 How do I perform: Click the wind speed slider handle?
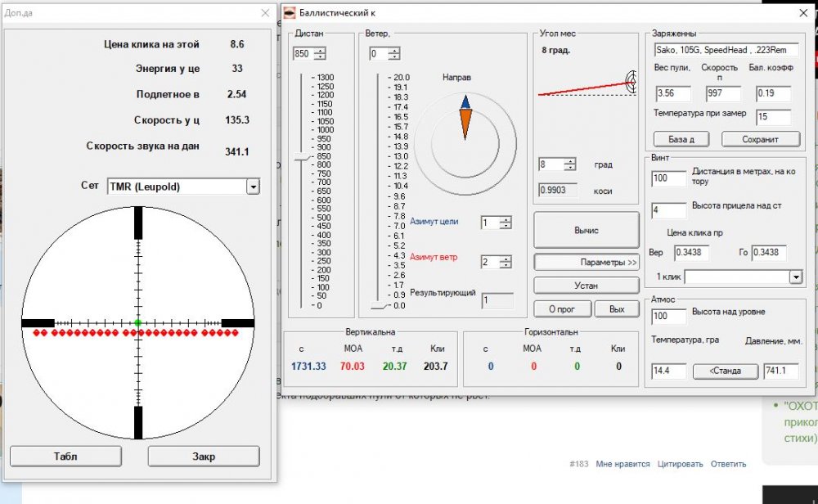click(379, 305)
